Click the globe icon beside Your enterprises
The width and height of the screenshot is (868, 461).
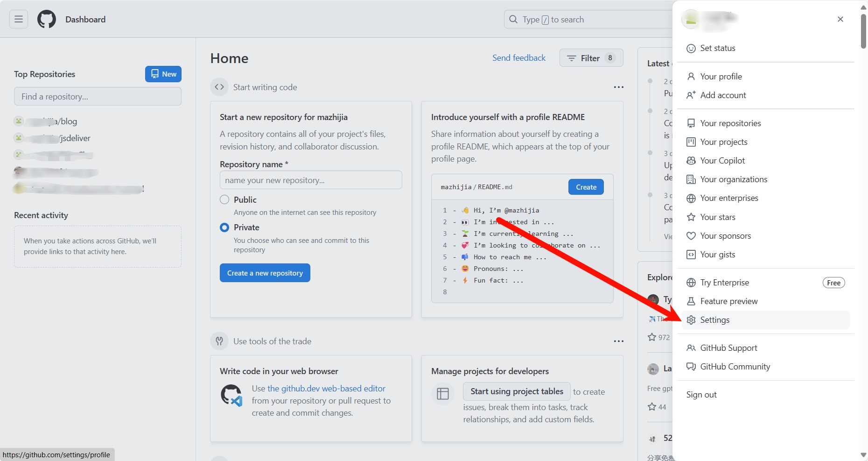coord(691,198)
